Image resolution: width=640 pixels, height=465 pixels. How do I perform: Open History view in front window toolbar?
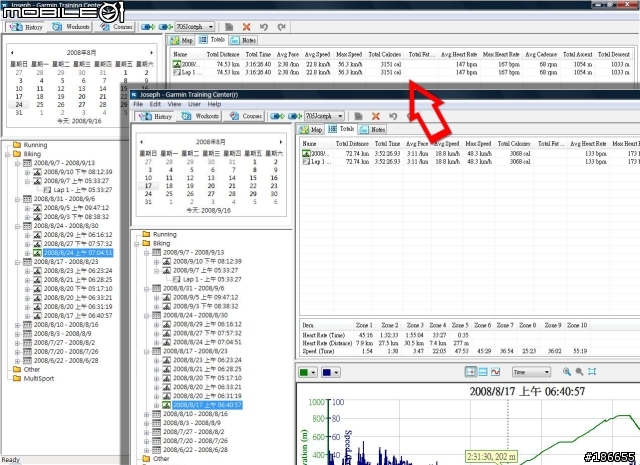[156, 116]
